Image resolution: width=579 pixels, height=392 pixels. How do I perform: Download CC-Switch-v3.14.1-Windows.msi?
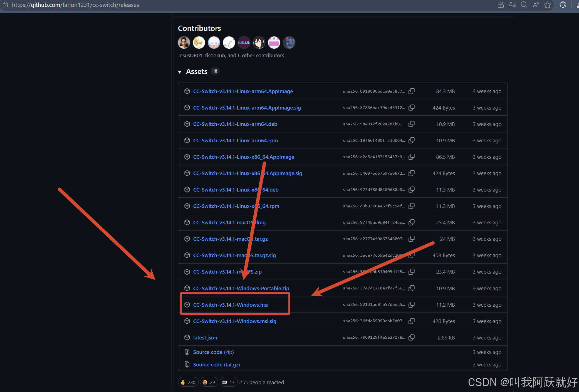(x=231, y=305)
